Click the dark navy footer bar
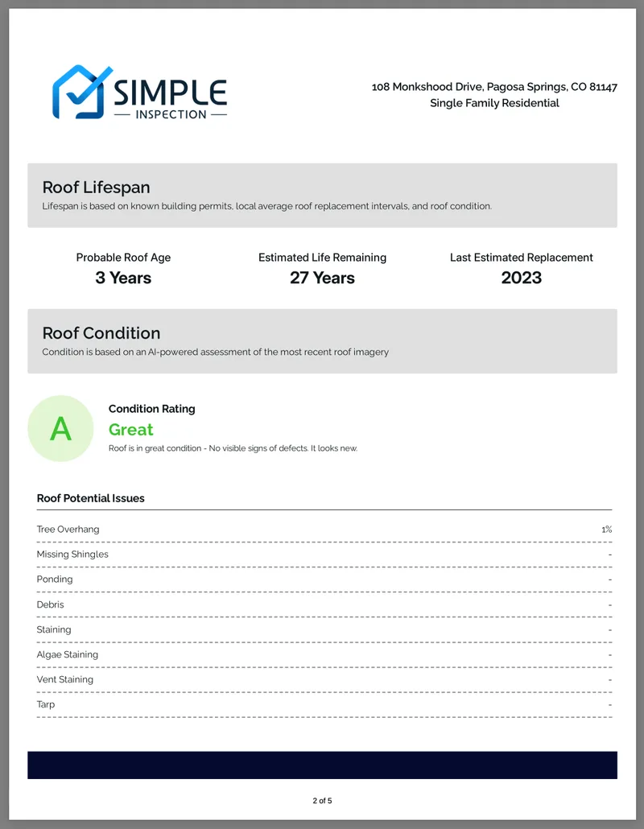Screen dimensions: 644x829 coord(322,765)
